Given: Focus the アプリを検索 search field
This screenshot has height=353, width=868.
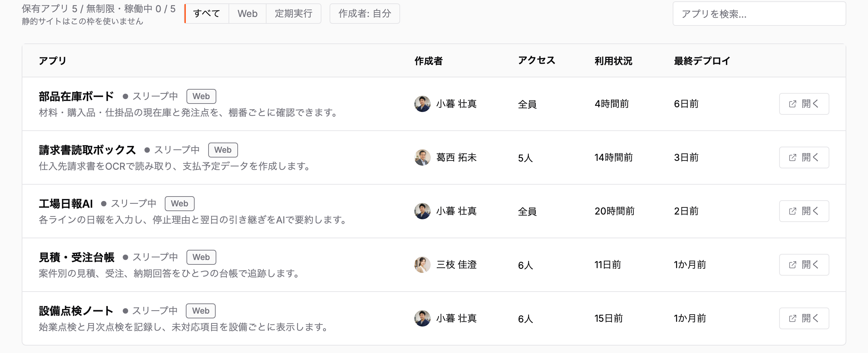Looking at the screenshot, I should point(759,14).
